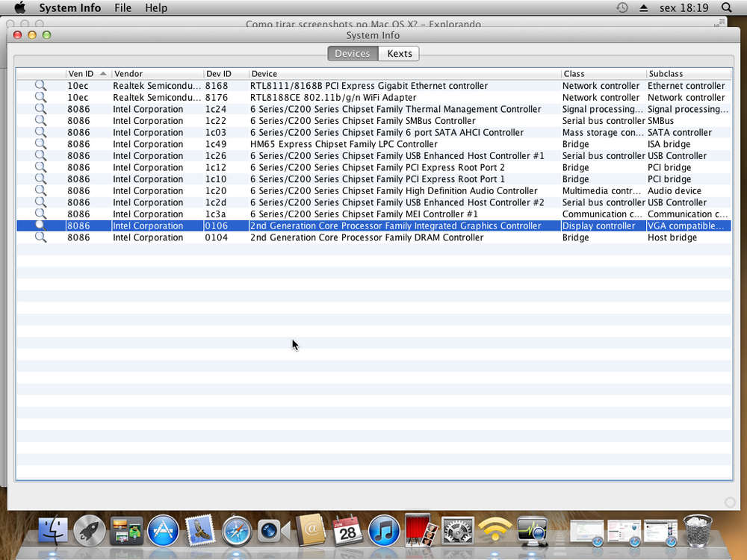Launch Safari from the dock
Screen dimensions: 747x560
[x=236, y=531]
